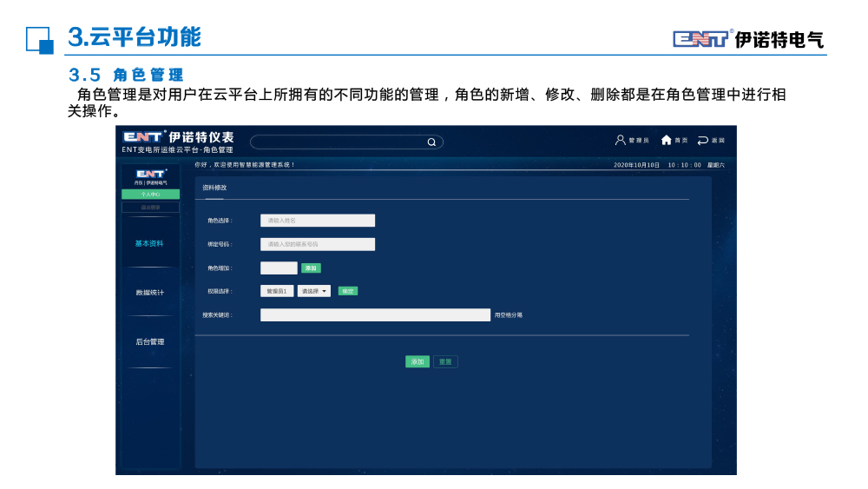The image size is (868, 489).
Task: Click the green 绑定 button
Action: tap(347, 291)
